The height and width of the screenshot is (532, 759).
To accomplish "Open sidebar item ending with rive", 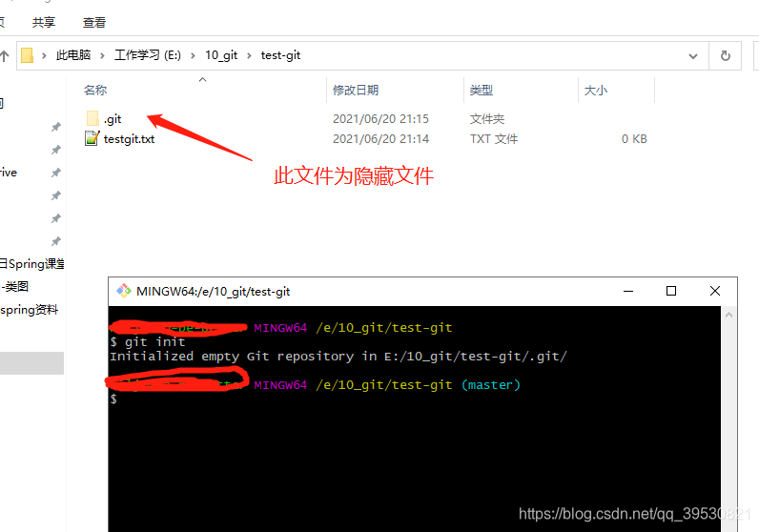I will tap(9, 173).
